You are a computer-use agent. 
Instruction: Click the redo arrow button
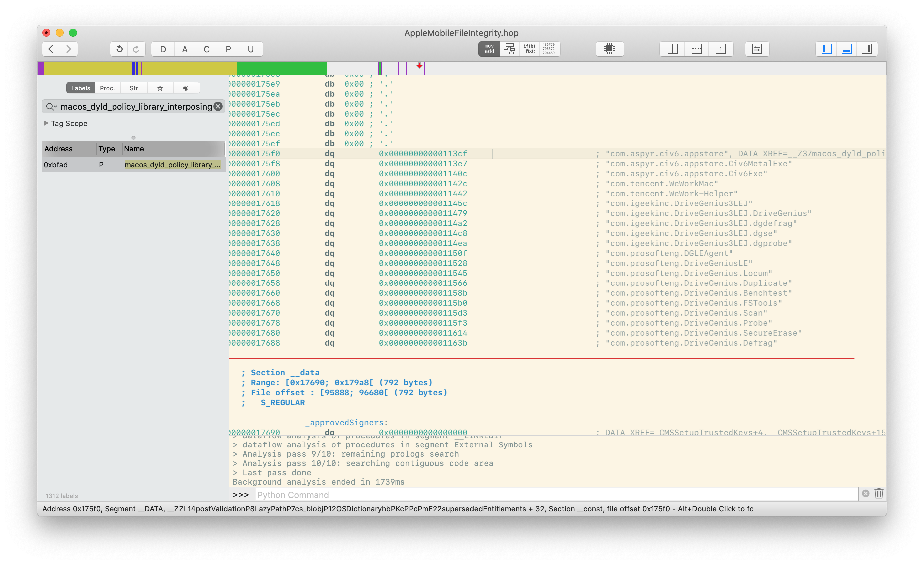pyautogui.click(x=136, y=49)
